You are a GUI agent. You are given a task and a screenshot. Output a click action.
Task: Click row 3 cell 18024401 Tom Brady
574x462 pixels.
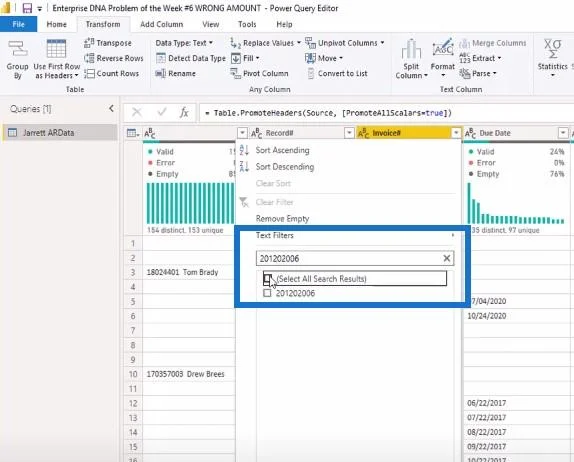pyautogui.click(x=189, y=272)
